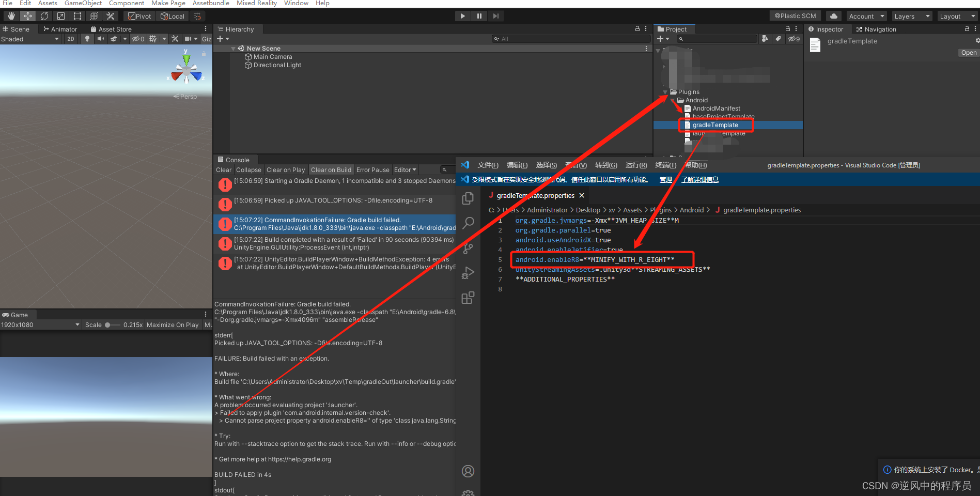Toggle Pivot mode in the toolbar
Viewport: 980px width, 496px height.
[139, 16]
